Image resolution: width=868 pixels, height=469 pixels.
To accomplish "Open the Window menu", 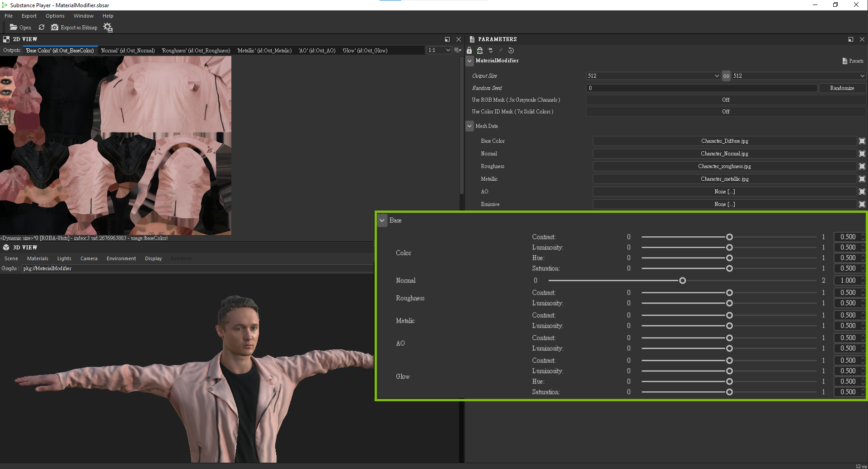I will pos(84,16).
